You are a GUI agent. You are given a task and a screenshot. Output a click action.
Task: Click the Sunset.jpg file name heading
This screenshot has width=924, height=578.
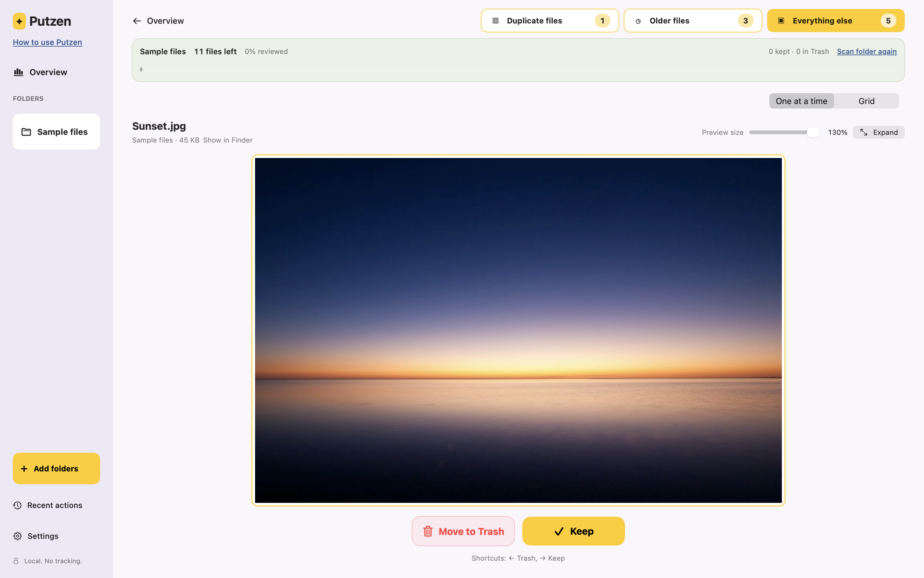(159, 126)
